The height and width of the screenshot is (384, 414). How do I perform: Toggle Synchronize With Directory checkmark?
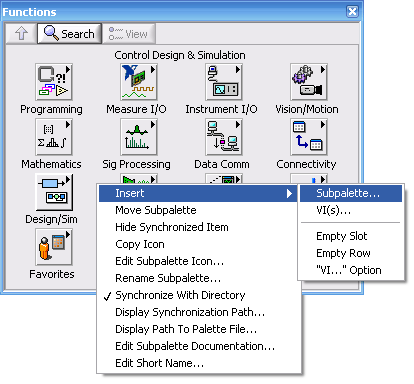199,295
